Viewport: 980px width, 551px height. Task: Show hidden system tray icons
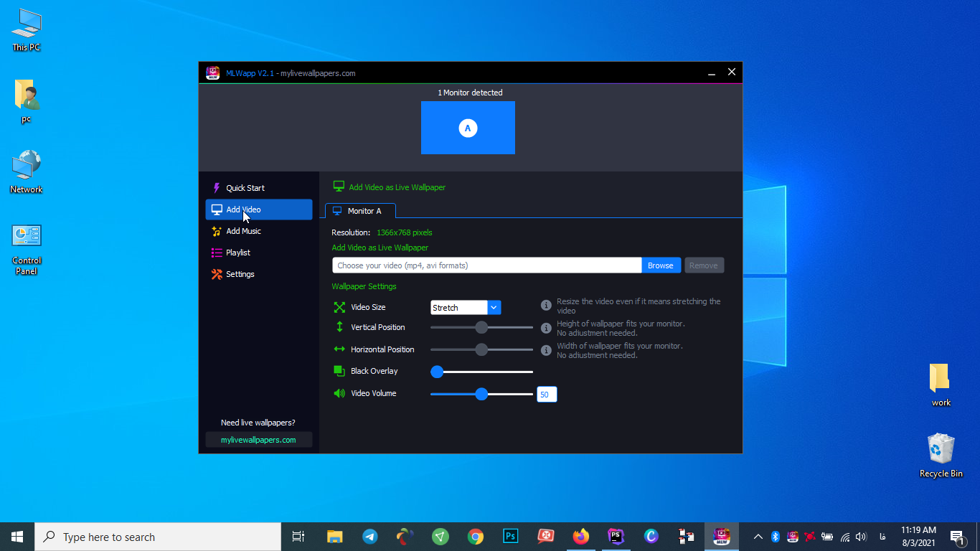(758, 537)
